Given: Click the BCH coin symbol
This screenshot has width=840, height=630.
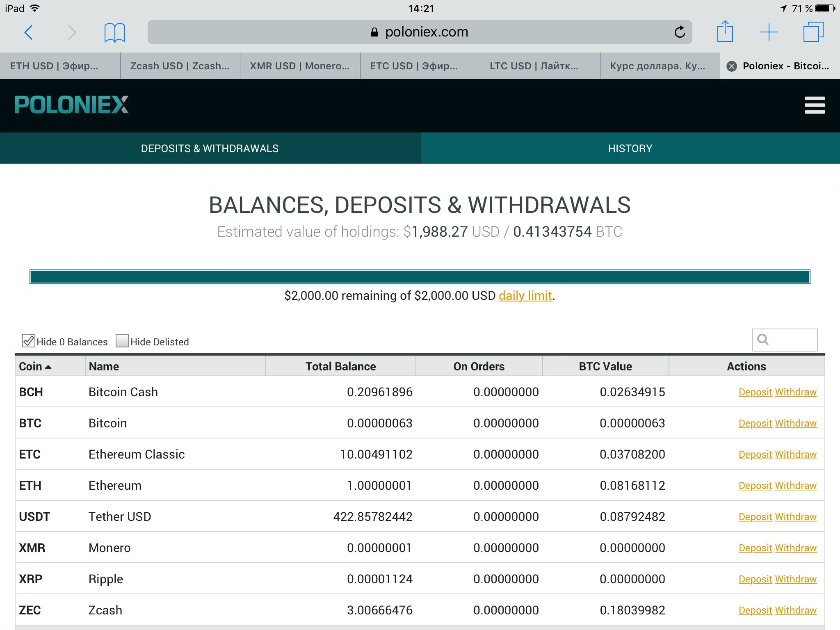Looking at the screenshot, I should pos(31,392).
